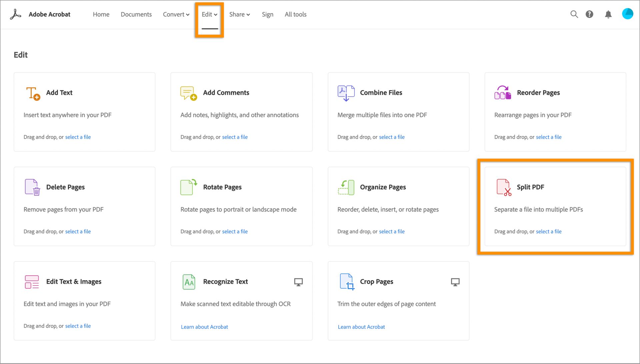
Task: Click the Rotate Pages tool icon
Action: point(188,186)
